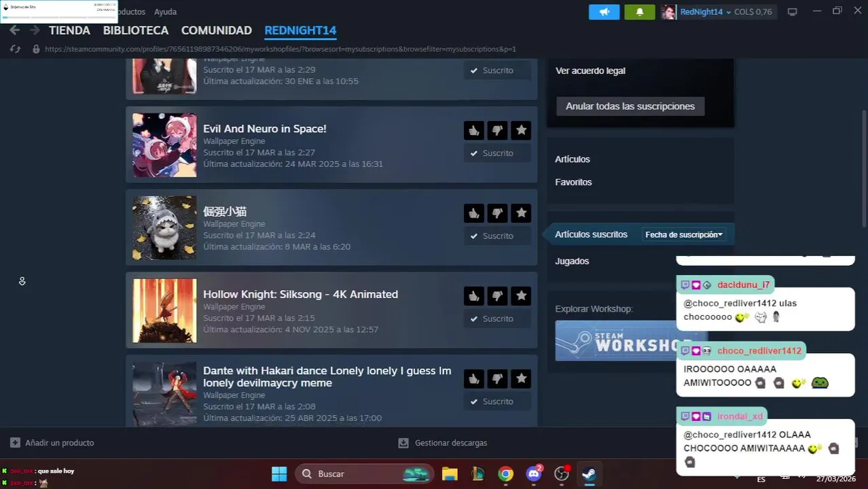Select Jugados in the side menu

[x=572, y=261]
